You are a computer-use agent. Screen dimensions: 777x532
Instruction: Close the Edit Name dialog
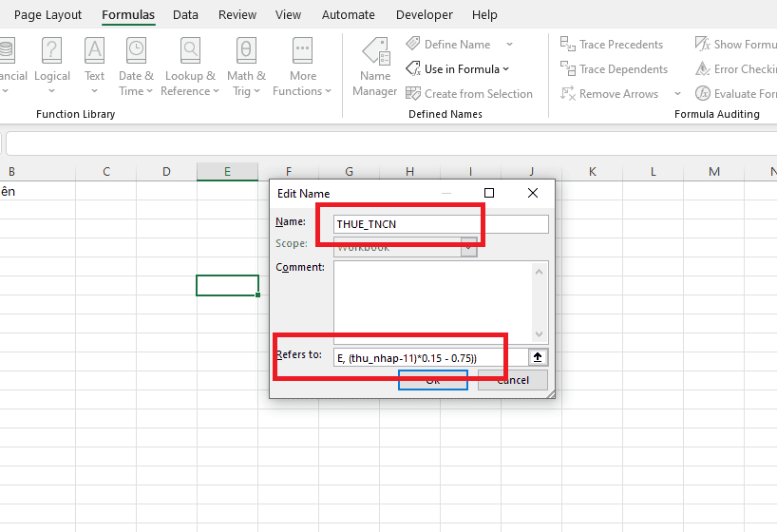[533, 193]
